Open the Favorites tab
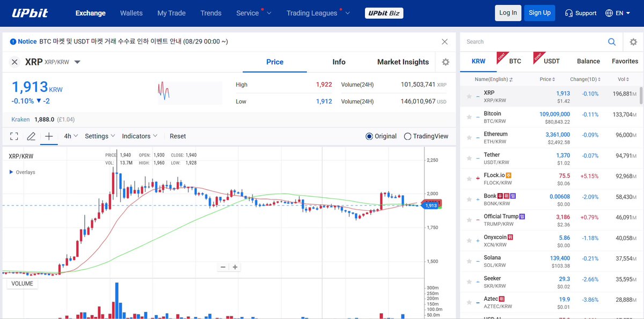This screenshot has width=644, height=319. point(625,61)
